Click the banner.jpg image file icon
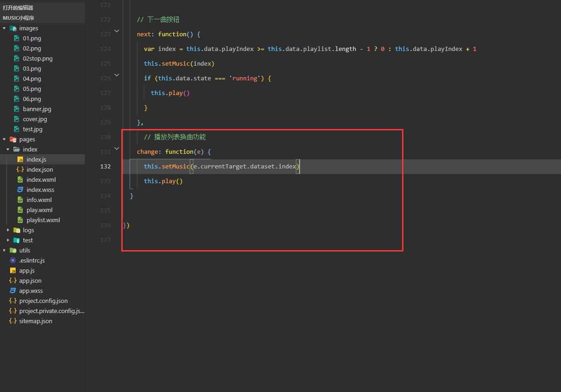This screenshot has width=561, height=392. [17, 109]
